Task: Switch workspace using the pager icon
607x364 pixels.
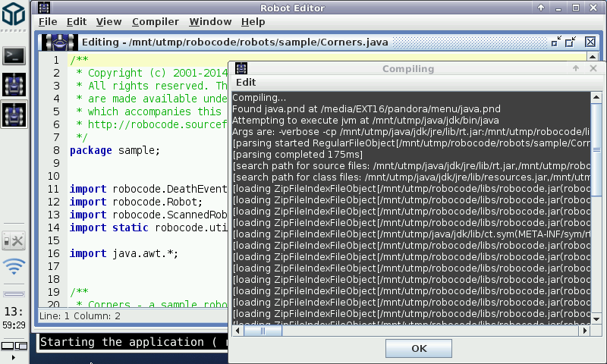Action: click(14, 346)
